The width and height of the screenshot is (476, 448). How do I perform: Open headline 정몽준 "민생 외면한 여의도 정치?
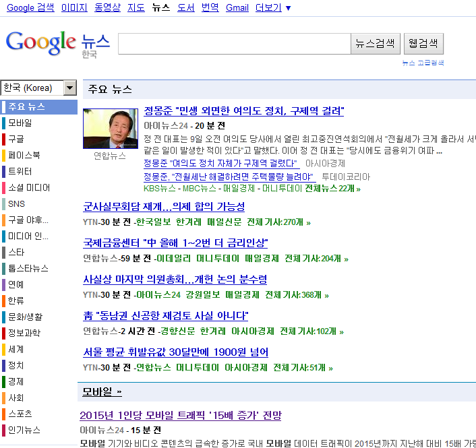click(244, 111)
